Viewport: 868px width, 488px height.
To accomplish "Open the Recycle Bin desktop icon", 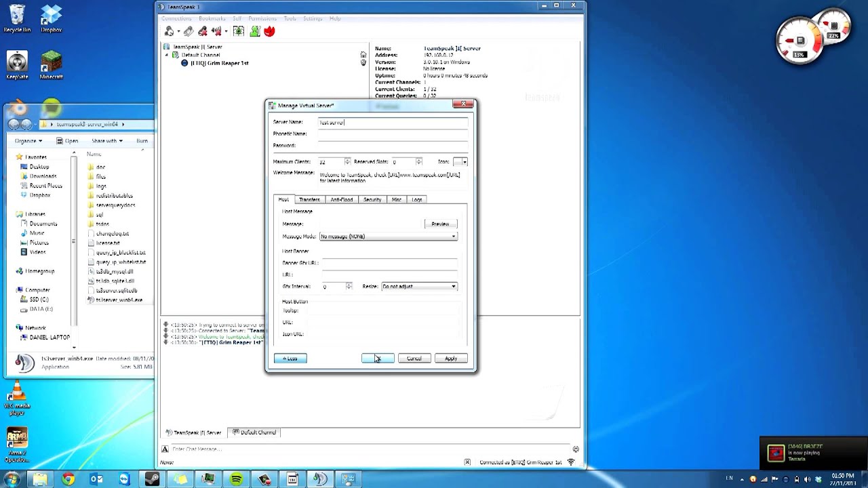I will point(17,18).
